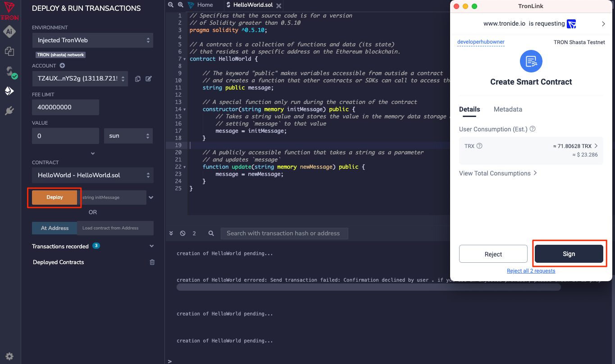Click the developerhubowner account link

481,42
